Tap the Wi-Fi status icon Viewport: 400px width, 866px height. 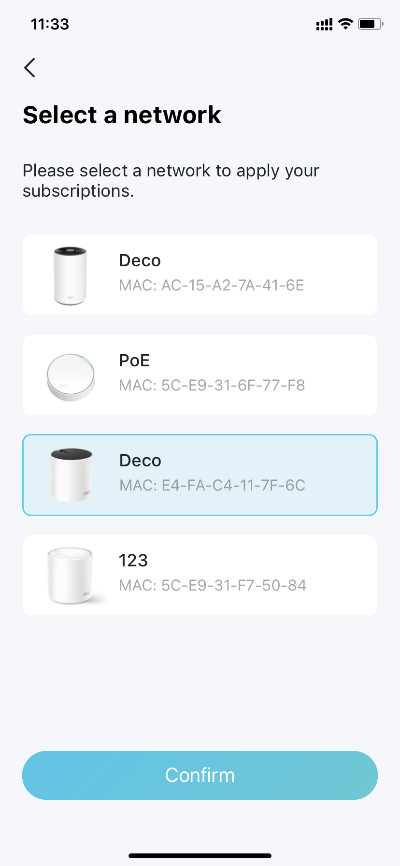[x=346, y=24]
